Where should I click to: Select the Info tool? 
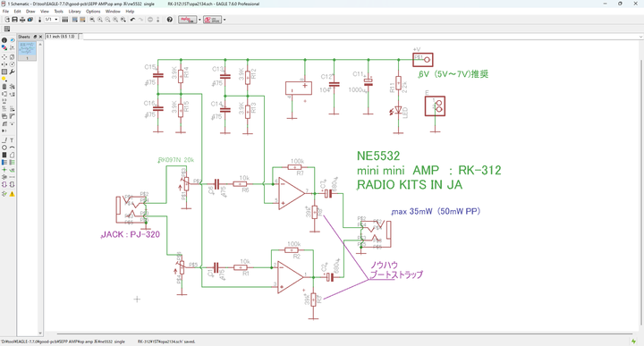(x=4, y=40)
